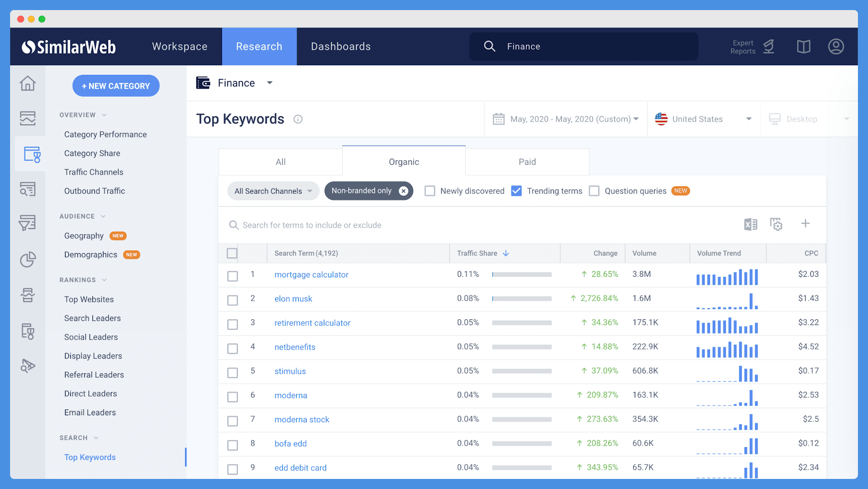Open the funnel chat icon in left rail
The image size is (868, 489).
click(x=28, y=223)
